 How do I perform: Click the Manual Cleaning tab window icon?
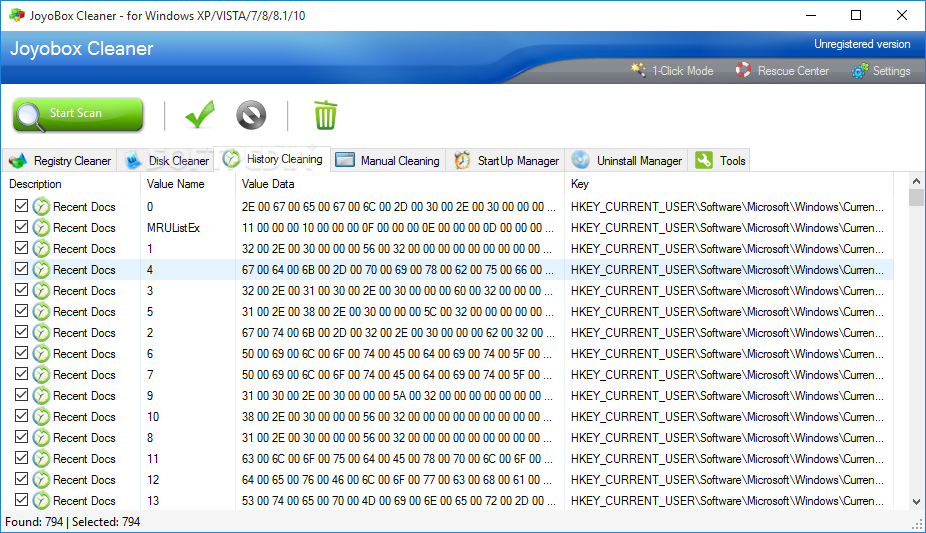(x=345, y=160)
